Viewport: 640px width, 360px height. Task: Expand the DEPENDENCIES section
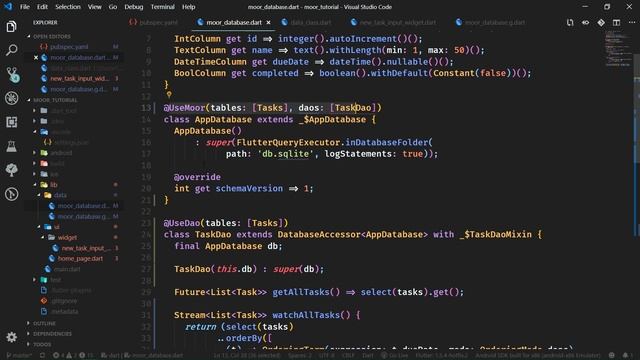52,334
